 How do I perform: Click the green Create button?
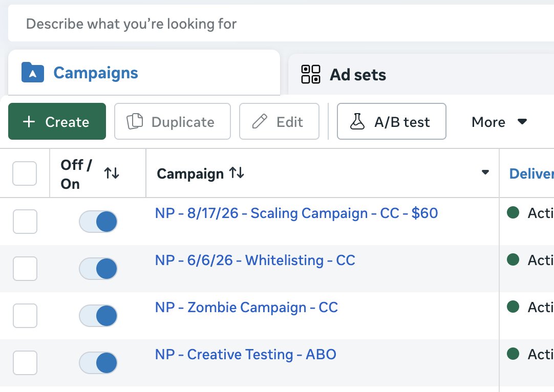point(57,121)
